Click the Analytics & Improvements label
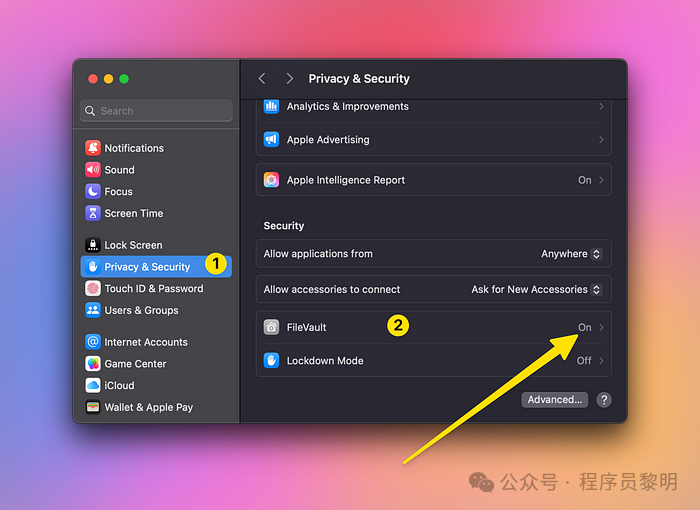This screenshot has height=510, width=700. 347,106
